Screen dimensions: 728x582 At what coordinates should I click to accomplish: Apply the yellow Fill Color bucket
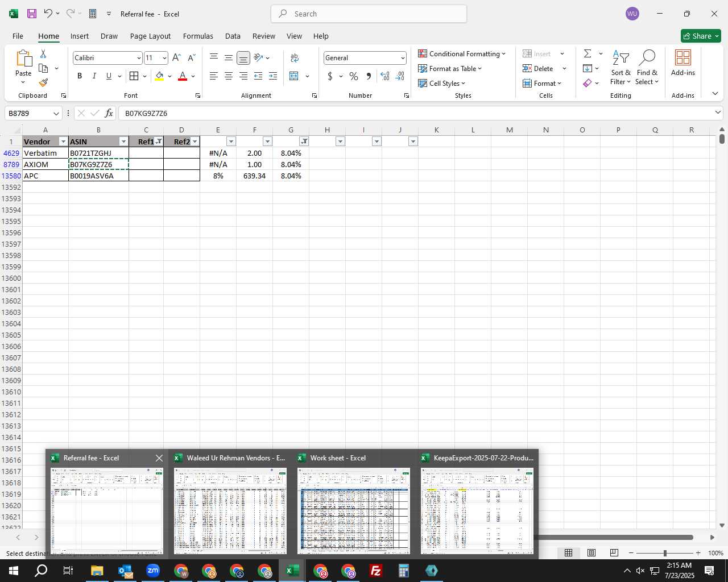click(159, 76)
